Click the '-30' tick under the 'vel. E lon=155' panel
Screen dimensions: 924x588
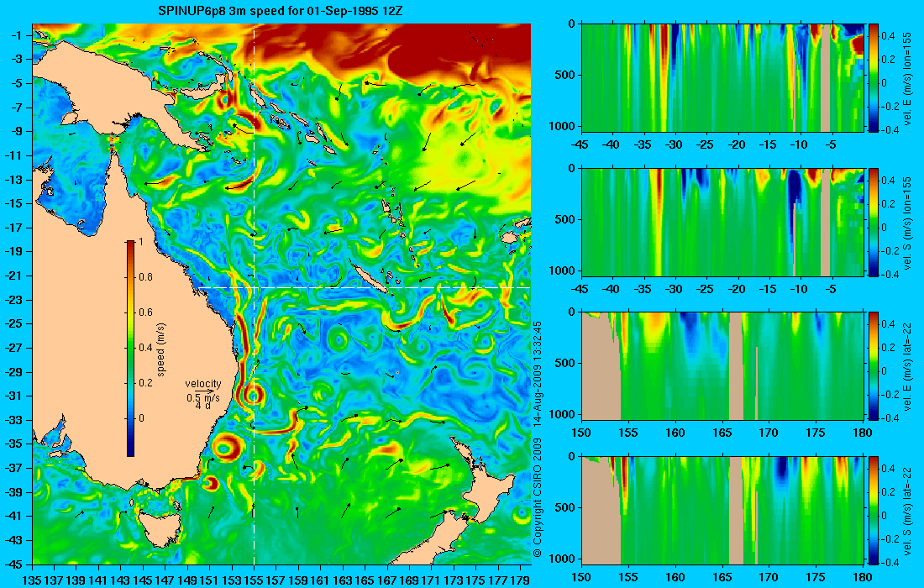click(675, 145)
